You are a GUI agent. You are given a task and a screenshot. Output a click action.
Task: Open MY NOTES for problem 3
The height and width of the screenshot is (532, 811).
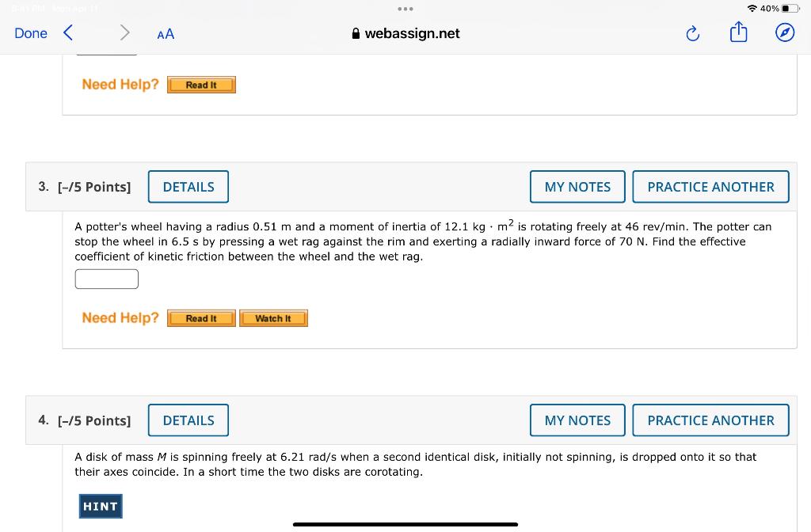pos(577,187)
